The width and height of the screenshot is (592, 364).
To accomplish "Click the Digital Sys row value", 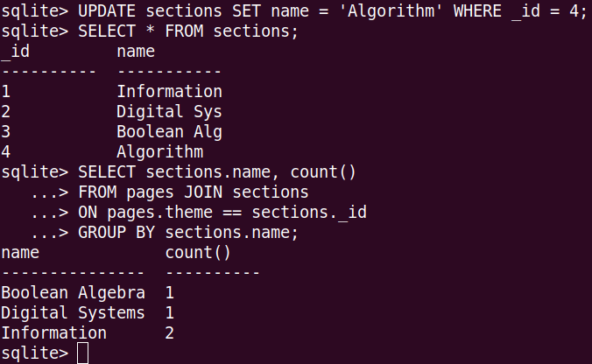I will tap(169, 111).
